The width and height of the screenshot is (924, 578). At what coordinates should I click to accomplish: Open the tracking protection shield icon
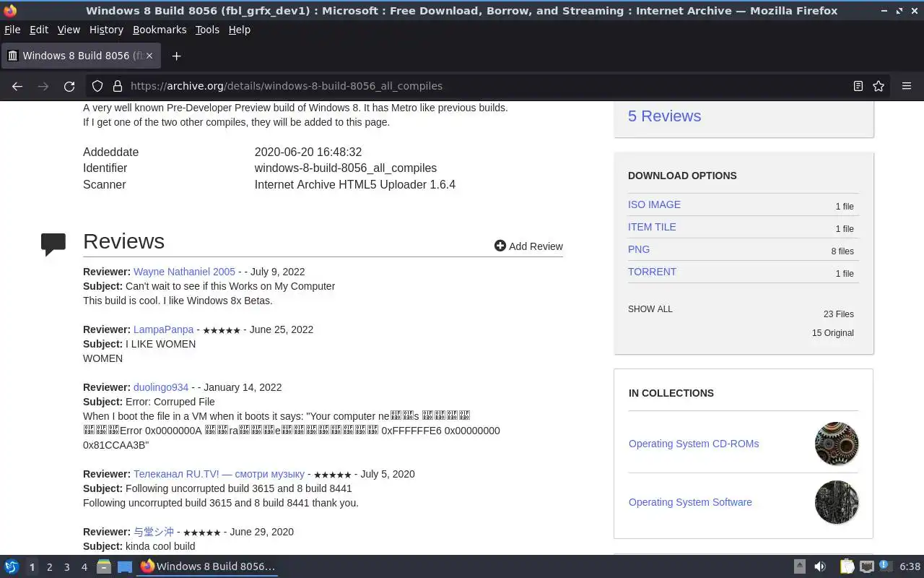[97, 86]
